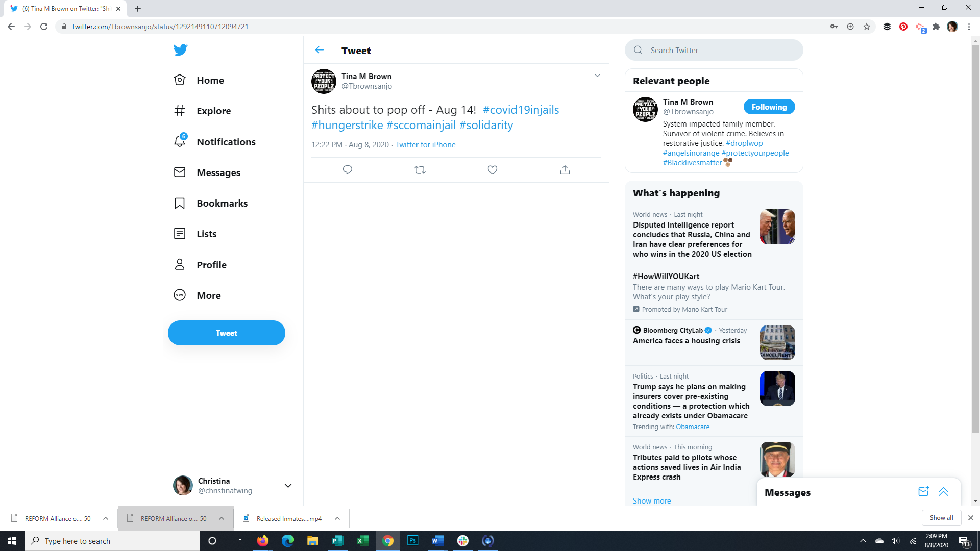The image size is (980, 551).
Task: Click the retweet icon under the tweet
Action: pos(420,170)
